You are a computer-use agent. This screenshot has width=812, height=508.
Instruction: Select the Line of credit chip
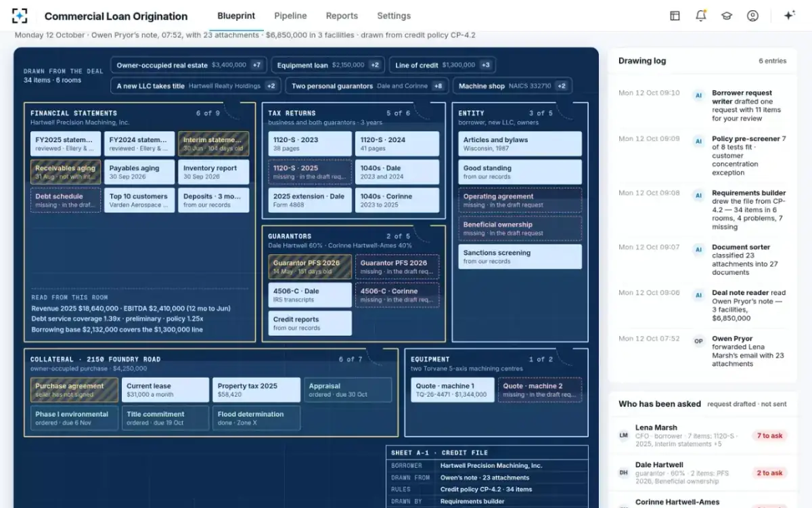point(443,65)
